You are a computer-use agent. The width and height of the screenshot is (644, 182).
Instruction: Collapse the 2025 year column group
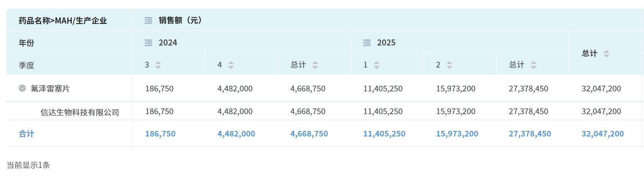click(x=367, y=43)
